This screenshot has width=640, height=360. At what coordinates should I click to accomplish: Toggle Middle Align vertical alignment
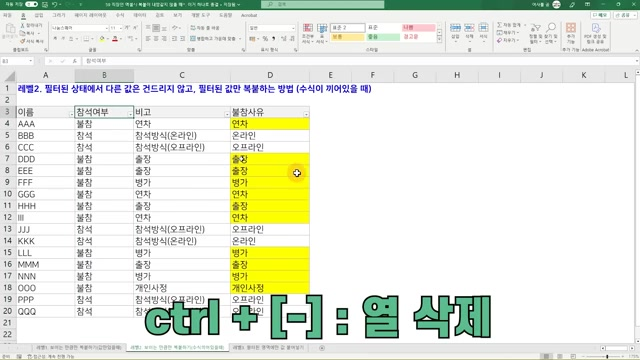coord(156,28)
